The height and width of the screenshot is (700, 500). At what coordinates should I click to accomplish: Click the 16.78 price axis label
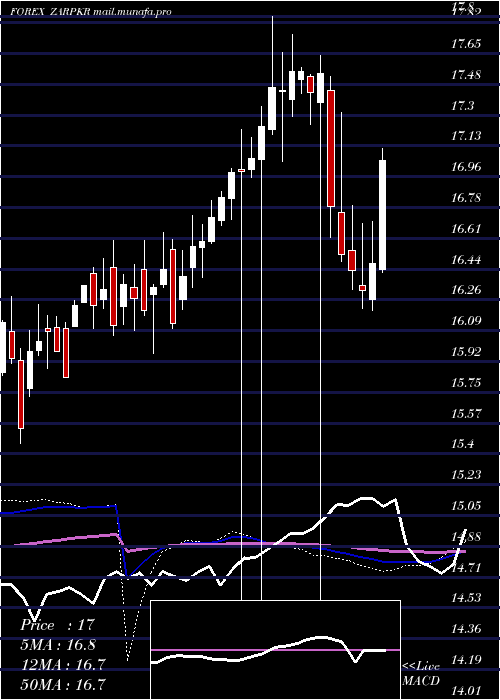pos(467,198)
